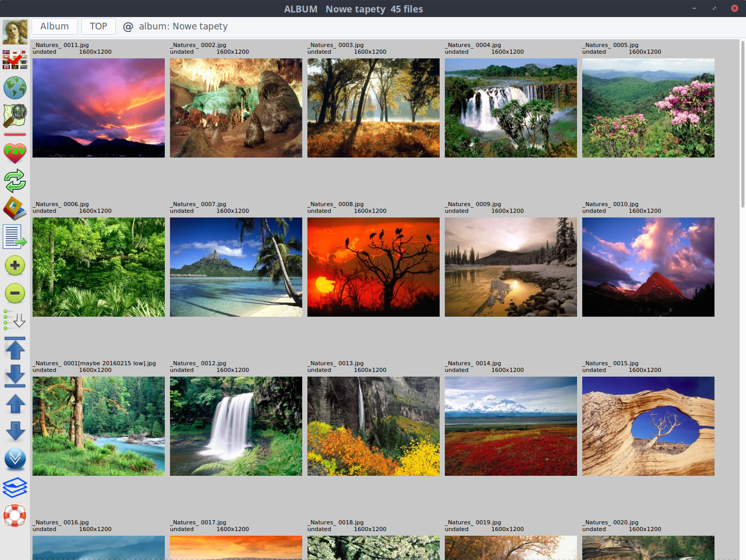Viewport: 746px width, 560px height.
Task: Open the waterfall thumbnail _Natures_ 0012
Action: coord(236,426)
